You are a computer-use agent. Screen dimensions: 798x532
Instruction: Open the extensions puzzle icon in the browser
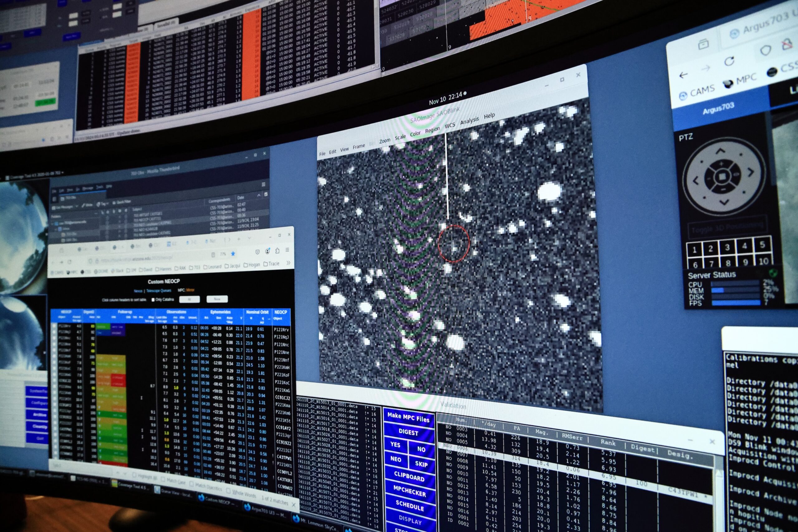tap(277, 251)
